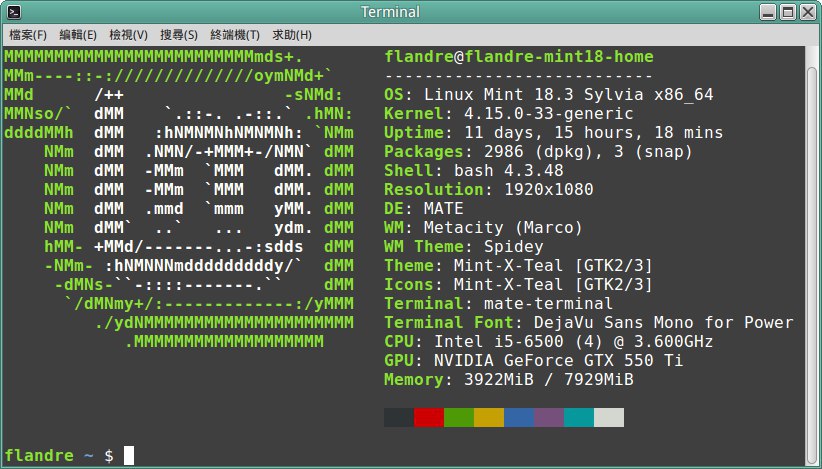
Task: Open the 檢視(V) menu
Action: [x=128, y=35]
